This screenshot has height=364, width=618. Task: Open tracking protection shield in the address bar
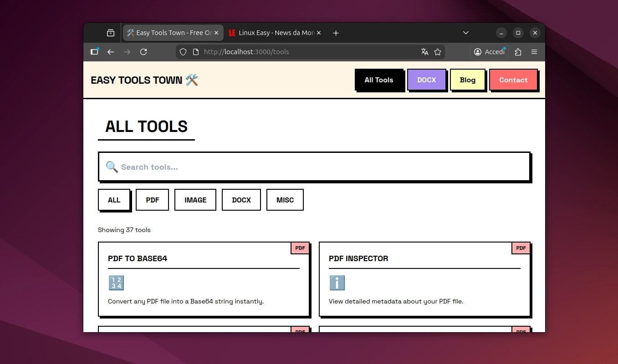[183, 51]
